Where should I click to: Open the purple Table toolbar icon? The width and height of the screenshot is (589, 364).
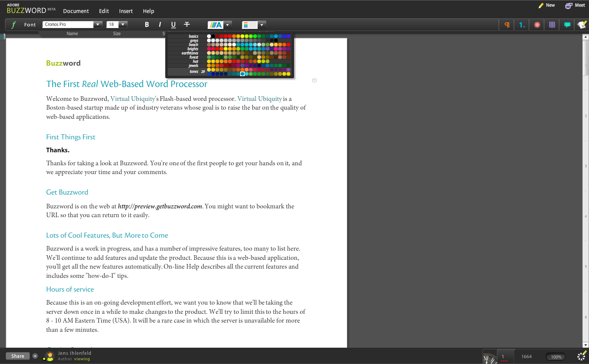(x=552, y=25)
